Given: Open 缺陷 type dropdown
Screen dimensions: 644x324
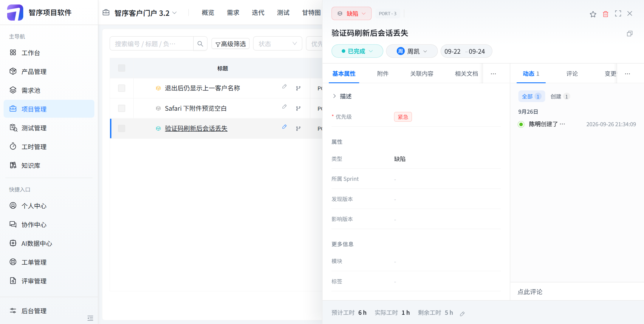Looking at the screenshot, I should pyautogui.click(x=352, y=13).
